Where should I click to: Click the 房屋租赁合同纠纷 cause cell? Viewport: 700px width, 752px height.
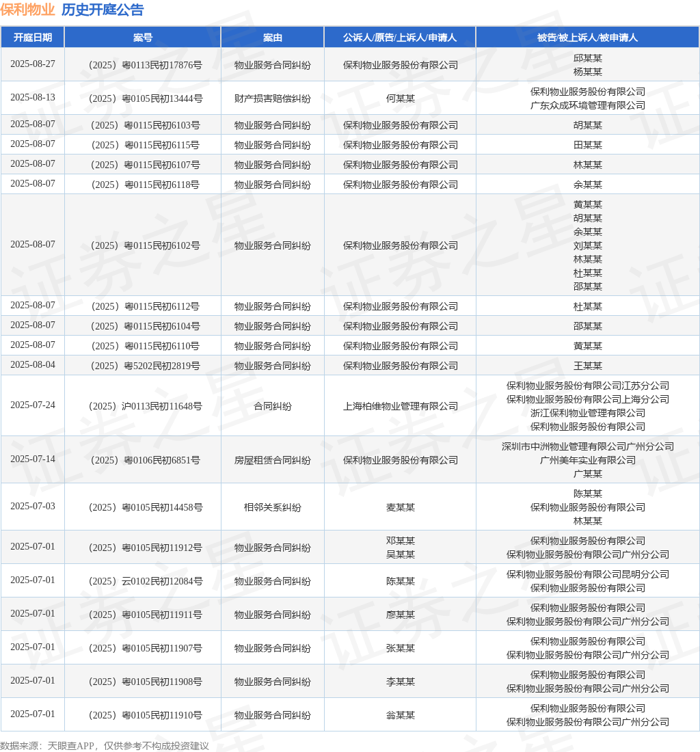272,460
